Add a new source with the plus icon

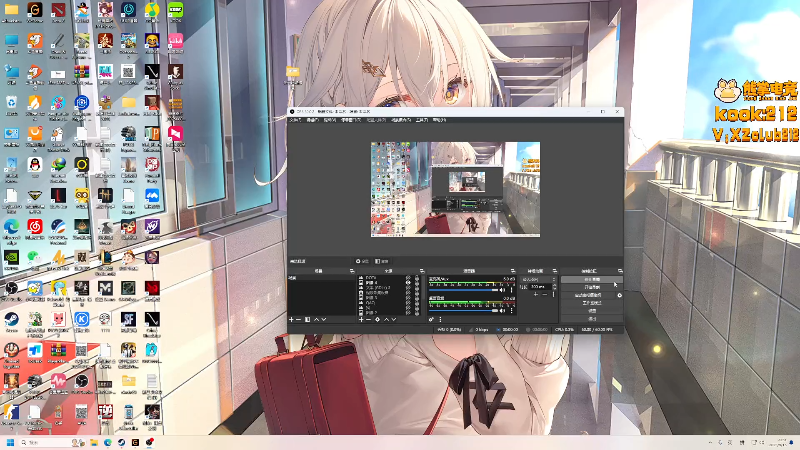coord(361,319)
